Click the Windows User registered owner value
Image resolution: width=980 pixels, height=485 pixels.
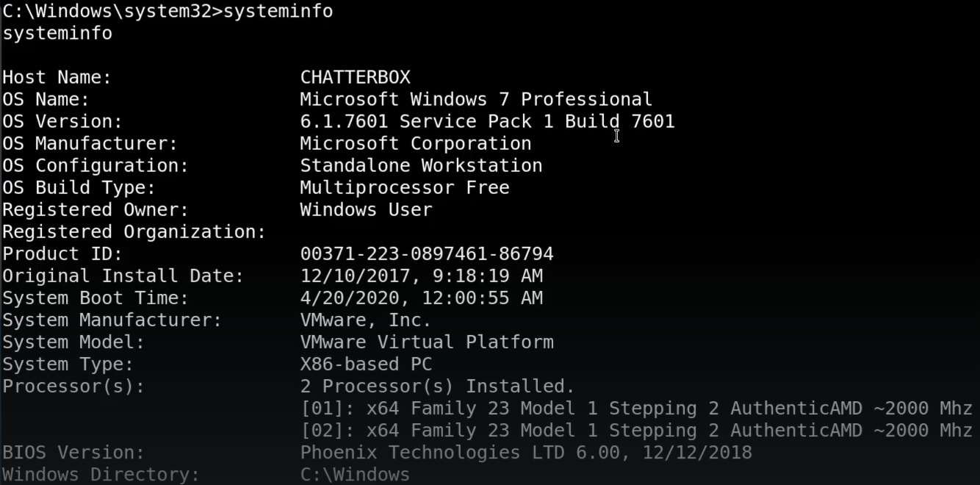[x=366, y=209]
